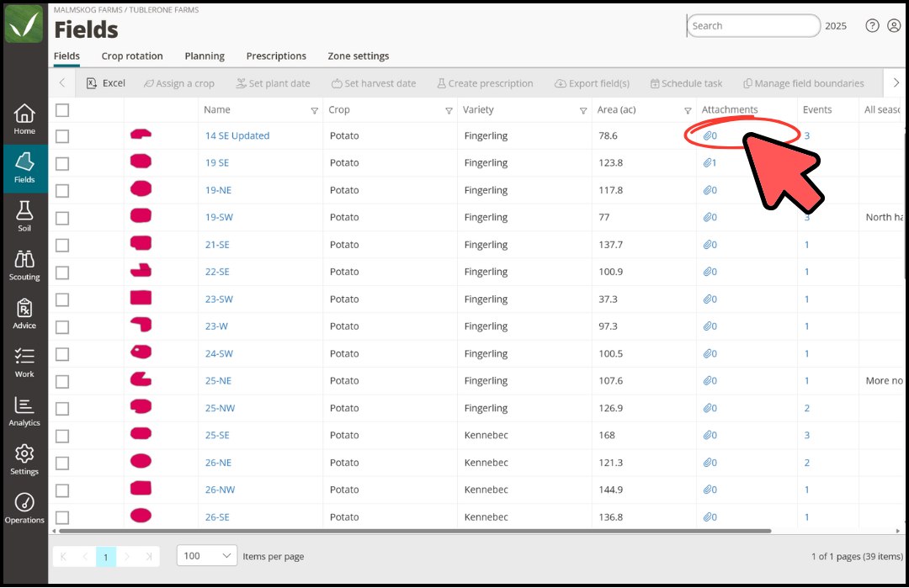
Task: Open the Fields section in sidebar
Action: click(24, 168)
